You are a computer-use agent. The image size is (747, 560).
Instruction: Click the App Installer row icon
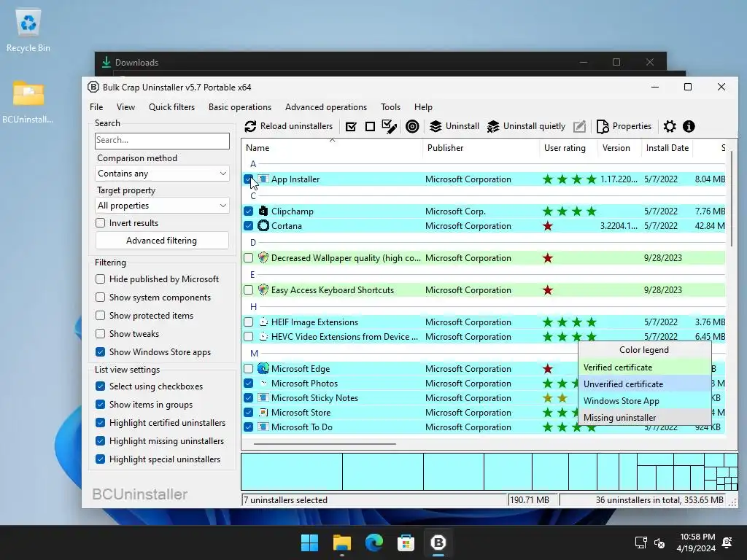[263, 179]
